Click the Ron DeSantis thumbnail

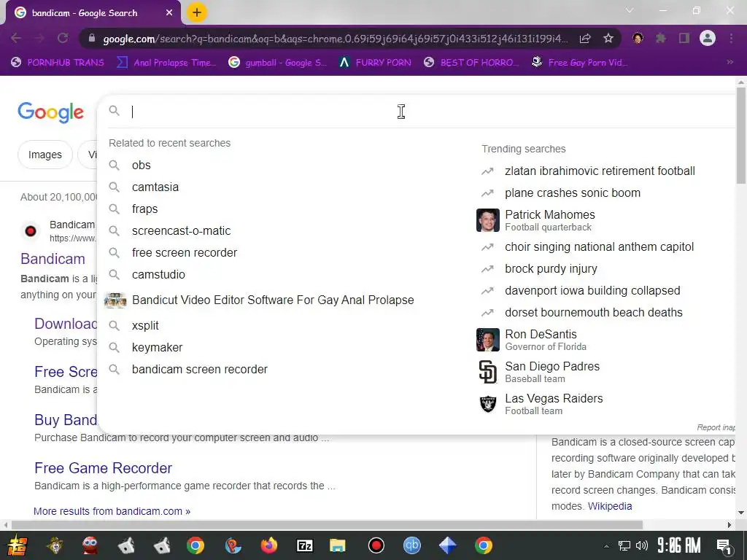(488, 340)
